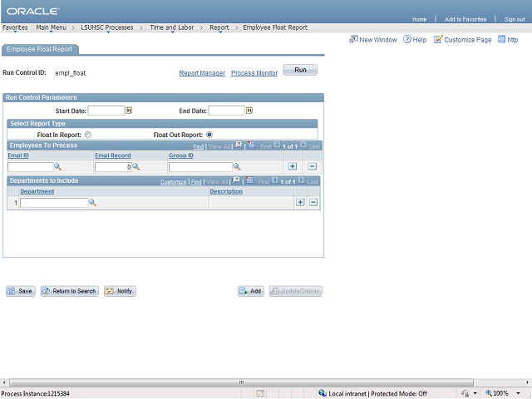Delete the row in Departments to Include
The image size is (532, 399).
coord(313,202)
